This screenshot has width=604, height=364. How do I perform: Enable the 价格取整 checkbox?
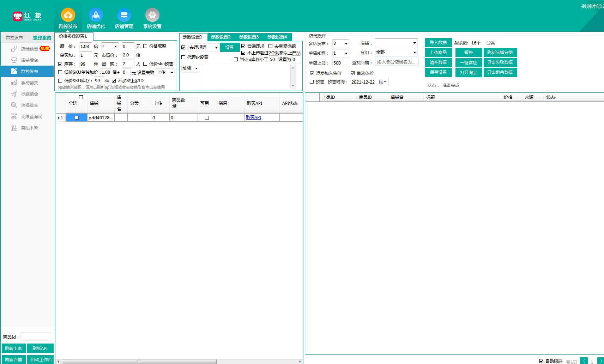pos(145,46)
